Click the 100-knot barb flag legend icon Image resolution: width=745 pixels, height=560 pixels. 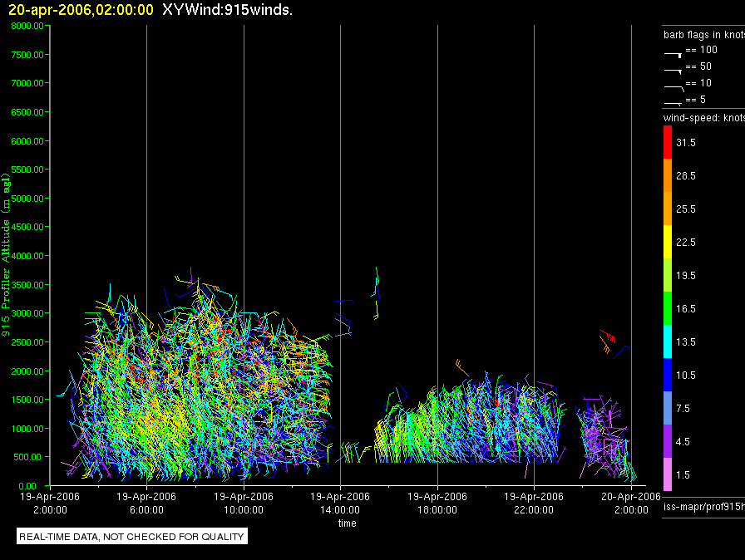[x=673, y=55]
